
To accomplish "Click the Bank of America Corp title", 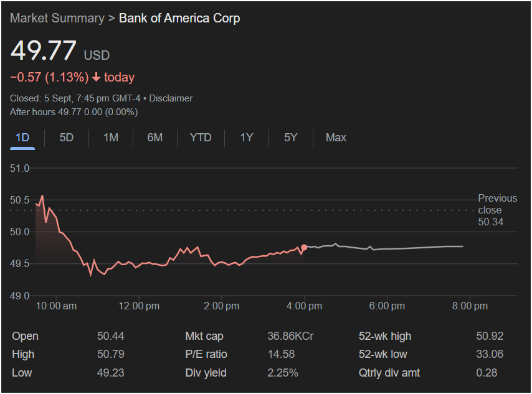I will (179, 18).
